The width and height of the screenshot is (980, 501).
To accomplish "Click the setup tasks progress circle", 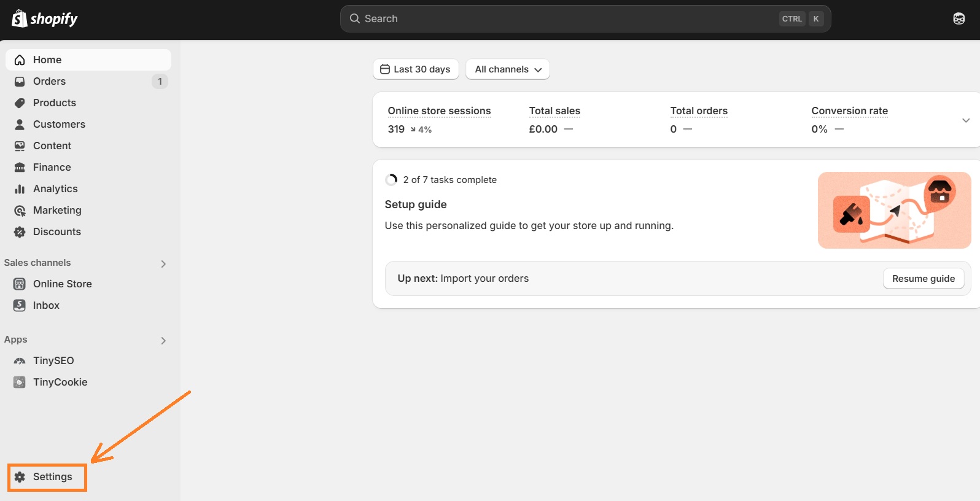I will pos(391,179).
